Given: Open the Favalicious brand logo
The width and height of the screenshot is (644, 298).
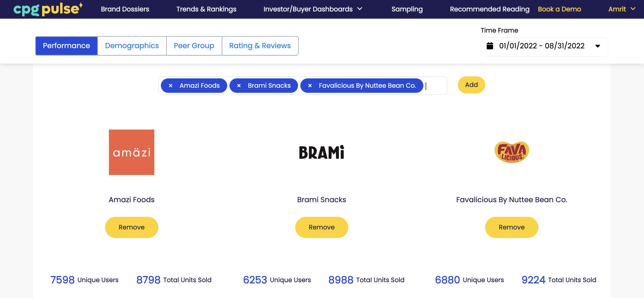Looking at the screenshot, I should 512,152.
